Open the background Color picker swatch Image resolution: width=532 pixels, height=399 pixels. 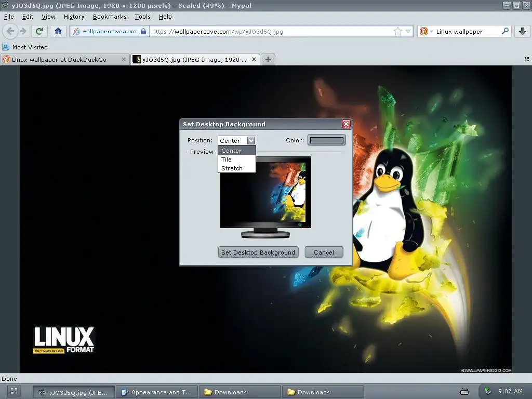(326, 140)
